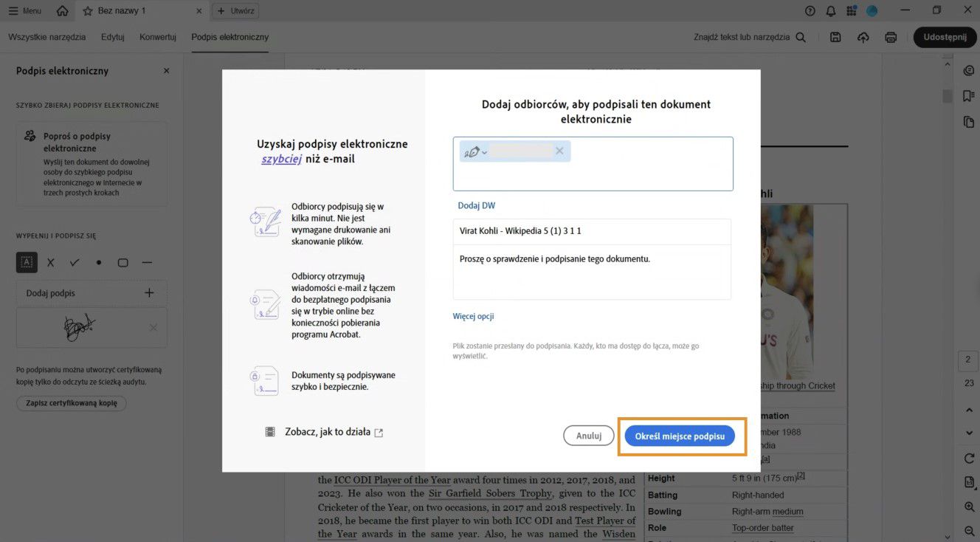980x542 pixels.
Task: Select the add text field tool
Action: pyautogui.click(x=27, y=262)
